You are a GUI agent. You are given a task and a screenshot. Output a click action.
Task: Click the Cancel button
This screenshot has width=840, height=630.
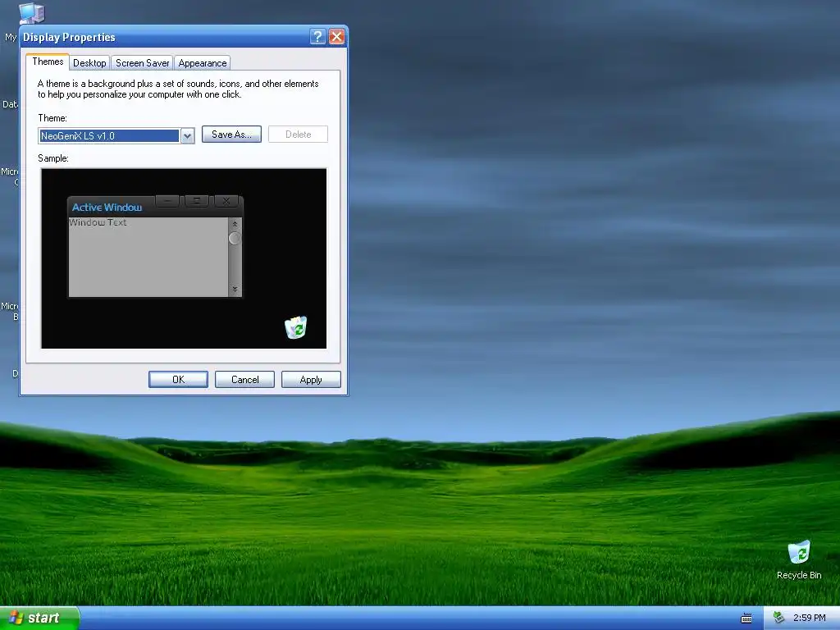244,379
